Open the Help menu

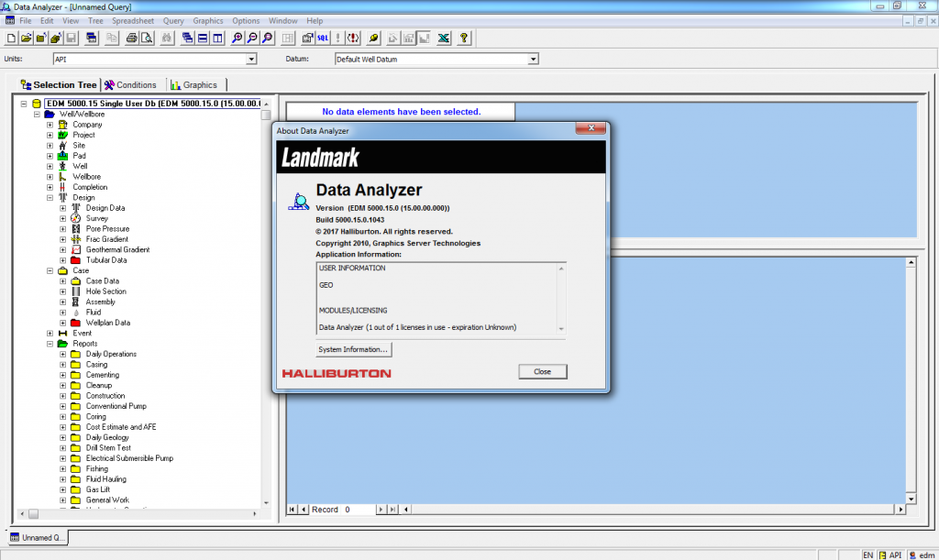tap(315, 20)
